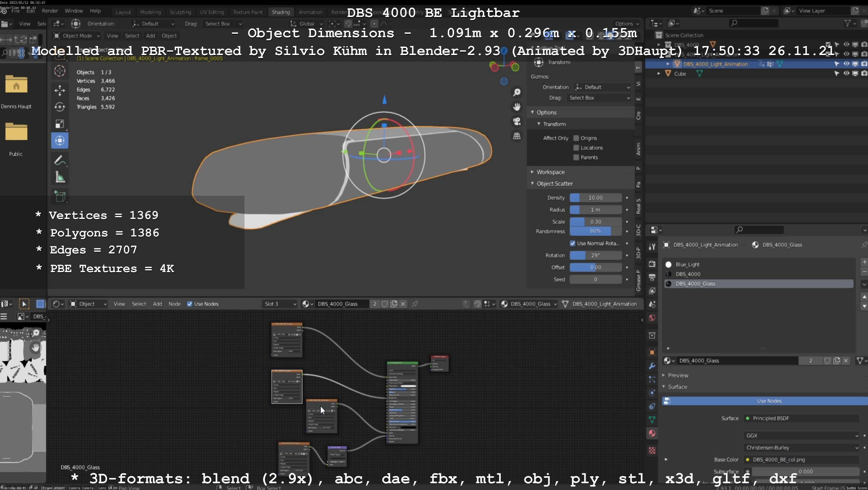Open the Window menu
The image size is (868, 490).
(x=73, y=11)
